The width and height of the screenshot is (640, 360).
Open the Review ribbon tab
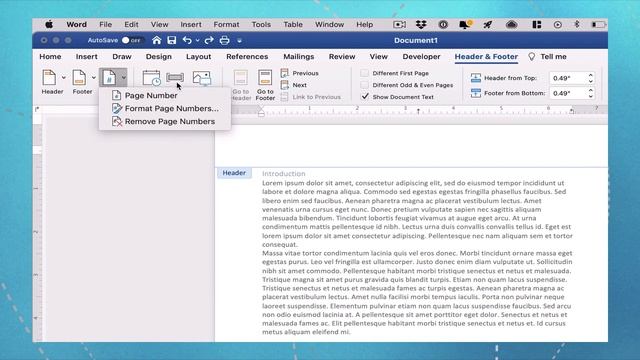point(342,57)
